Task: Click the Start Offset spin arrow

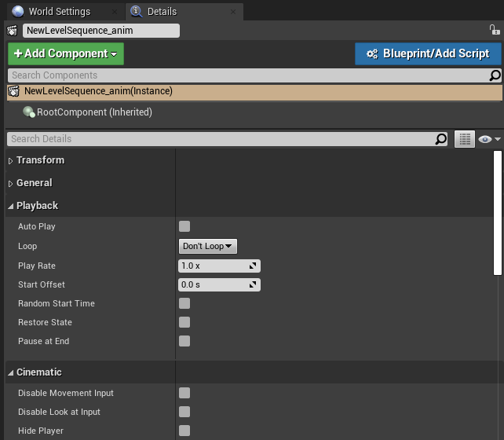Action: pos(253,284)
